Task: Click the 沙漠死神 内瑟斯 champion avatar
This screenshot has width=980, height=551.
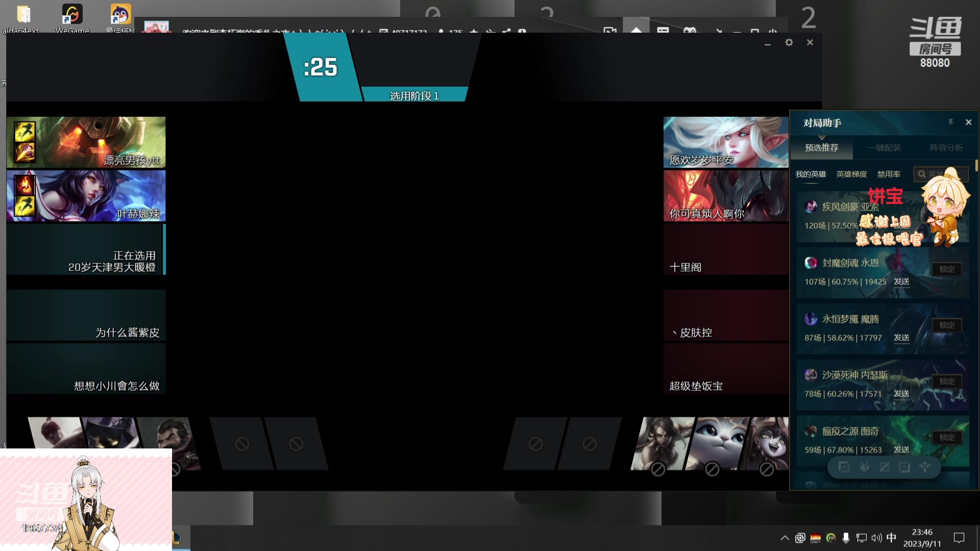Action: point(811,375)
